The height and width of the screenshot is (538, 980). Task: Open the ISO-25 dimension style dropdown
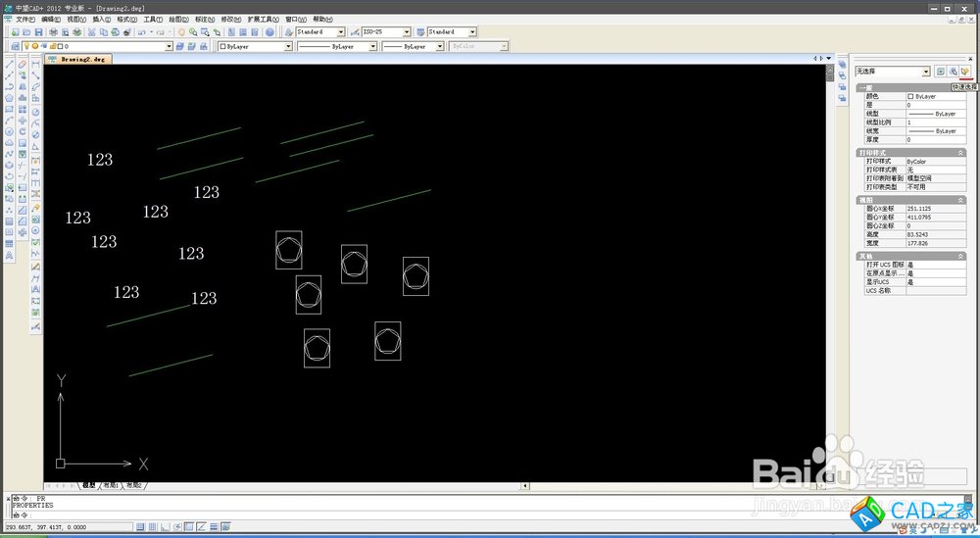(386, 32)
